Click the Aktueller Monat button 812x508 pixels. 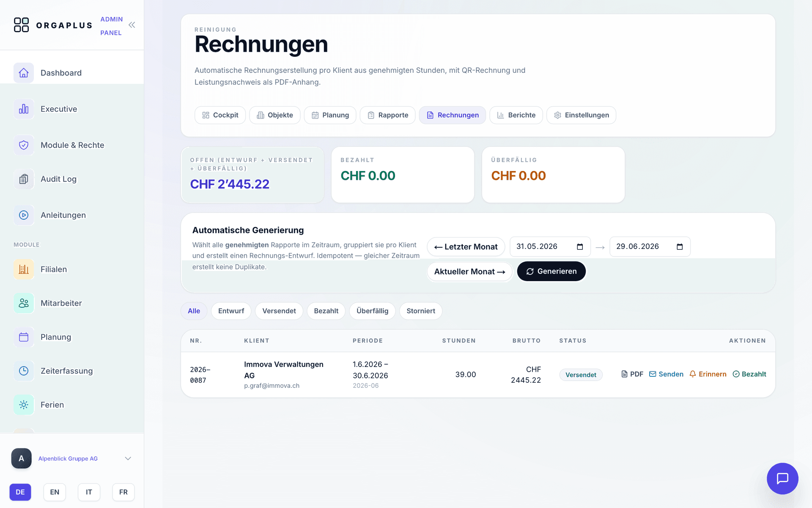(x=469, y=271)
